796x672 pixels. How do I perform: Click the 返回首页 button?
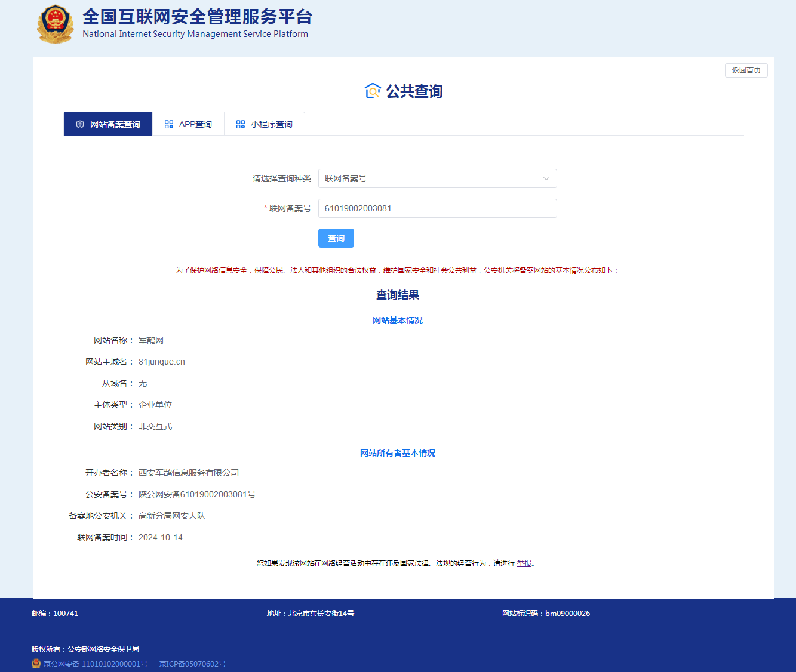pyautogui.click(x=746, y=70)
